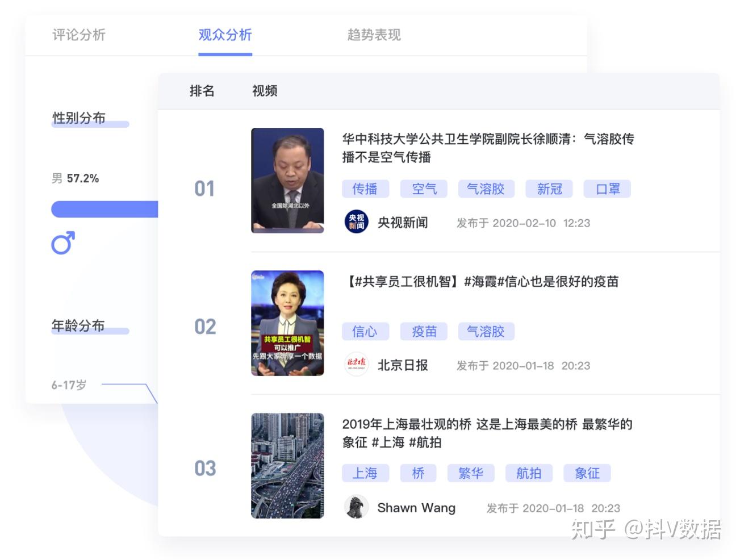Click the 口罩 tag
Screen dimensions: 740x560
[607, 189]
